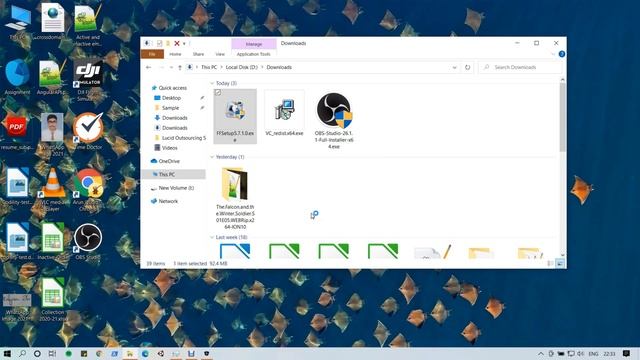Open the Falcon and the Winter Soldier folder
This screenshot has height=360, width=640.
coord(235,198)
